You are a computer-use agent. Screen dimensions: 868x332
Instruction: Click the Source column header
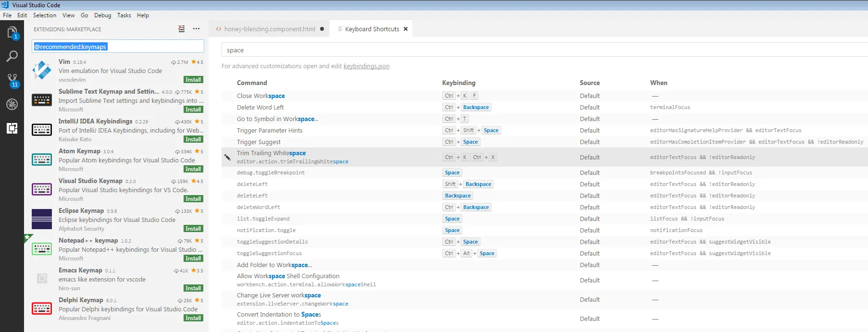coord(590,83)
